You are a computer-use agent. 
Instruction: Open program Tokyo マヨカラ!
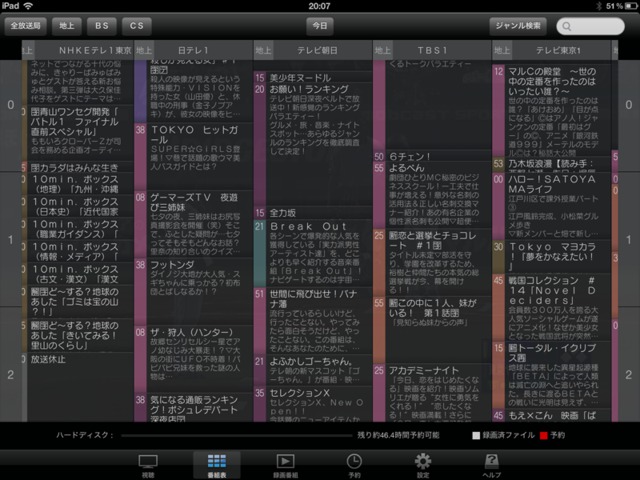click(x=552, y=256)
